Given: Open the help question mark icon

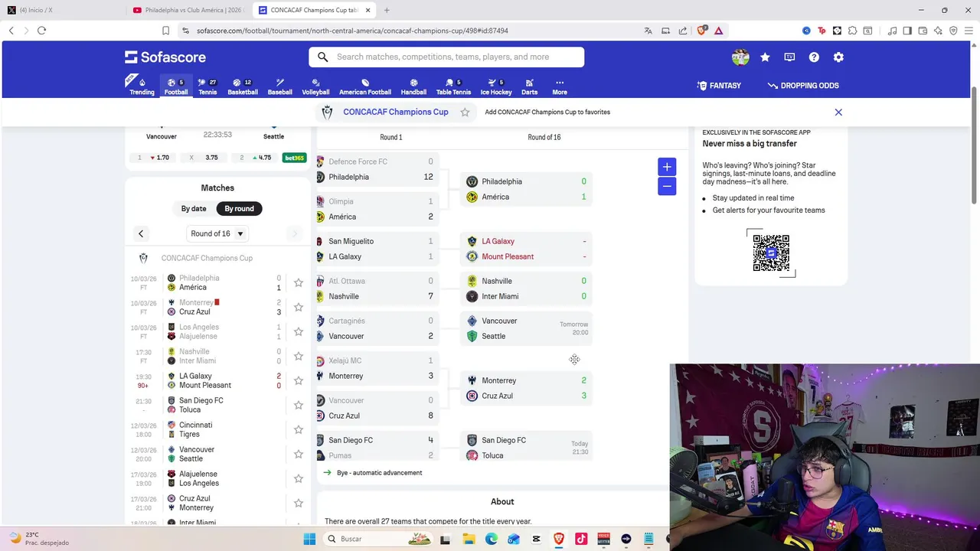Looking at the screenshot, I should tap(814, 57).
